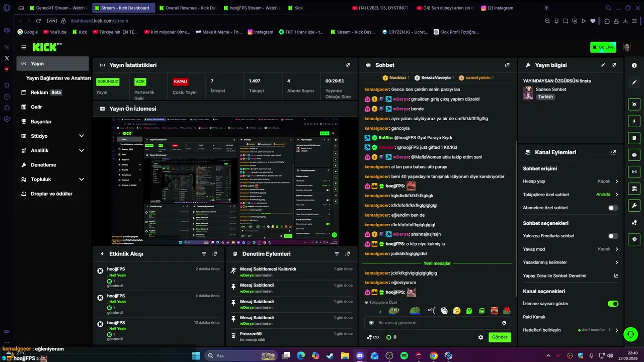Switch to Overall Revenue browser tab

pos(187,8)
